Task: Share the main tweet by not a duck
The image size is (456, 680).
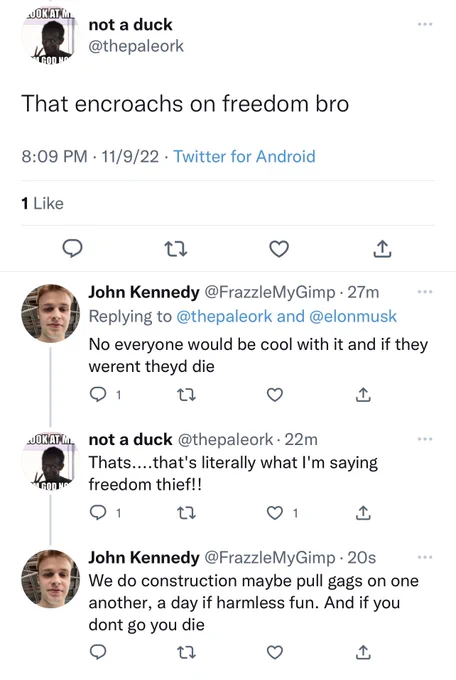Action: click(382, 249)
